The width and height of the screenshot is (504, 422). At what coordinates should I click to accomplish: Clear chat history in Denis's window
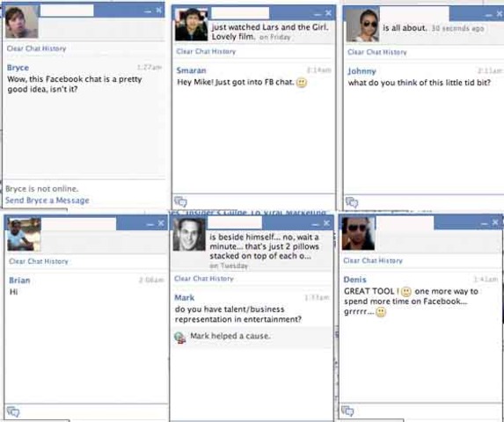click(373, 260)
